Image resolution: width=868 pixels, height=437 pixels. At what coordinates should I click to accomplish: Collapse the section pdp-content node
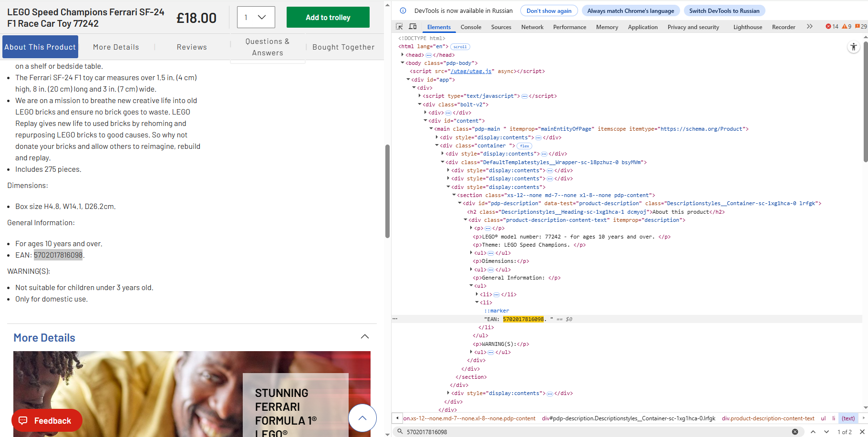pos(454,195)
